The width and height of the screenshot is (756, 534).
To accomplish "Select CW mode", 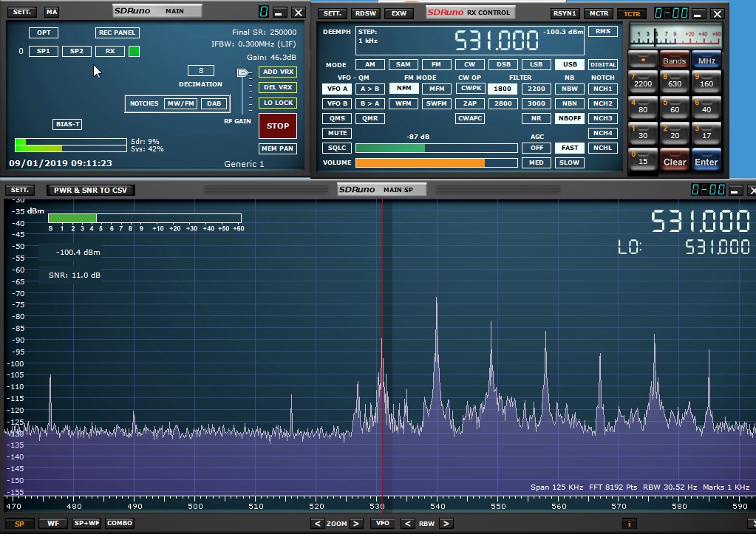I will point(469,64).
